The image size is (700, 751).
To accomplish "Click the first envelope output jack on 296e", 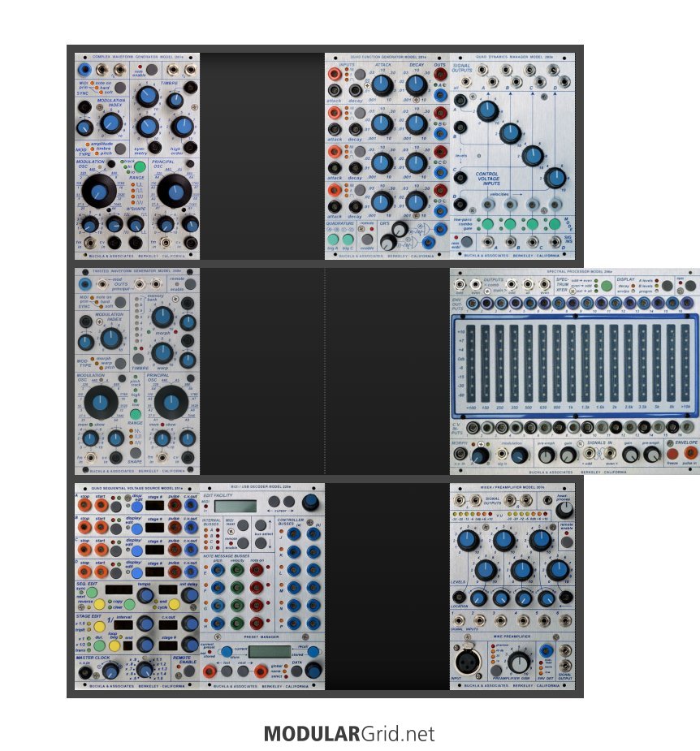I will 473,303.
